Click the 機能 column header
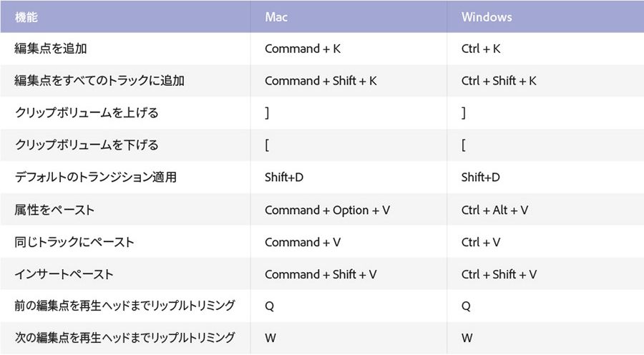 pyautogui.click(x=26, y=16)
